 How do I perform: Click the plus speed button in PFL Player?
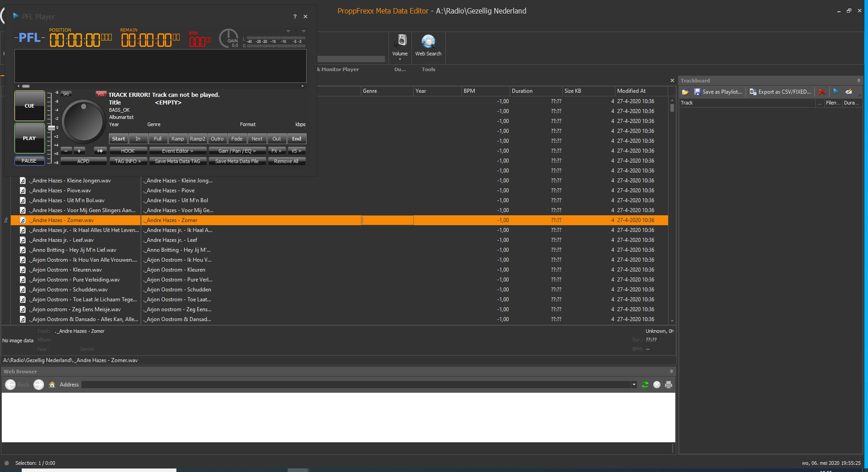pyautogui.click(x=79, y=151)
